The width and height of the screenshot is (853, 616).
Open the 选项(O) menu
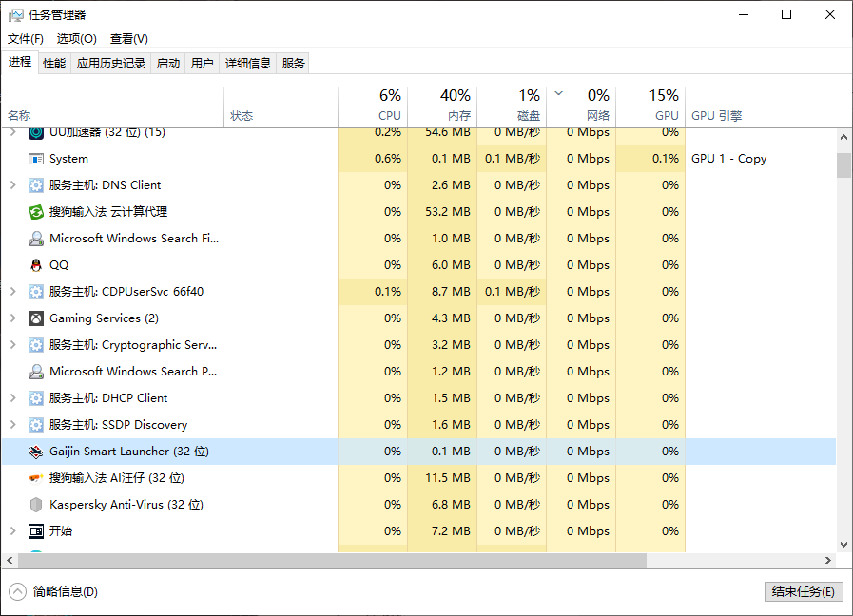coord(77,39)
